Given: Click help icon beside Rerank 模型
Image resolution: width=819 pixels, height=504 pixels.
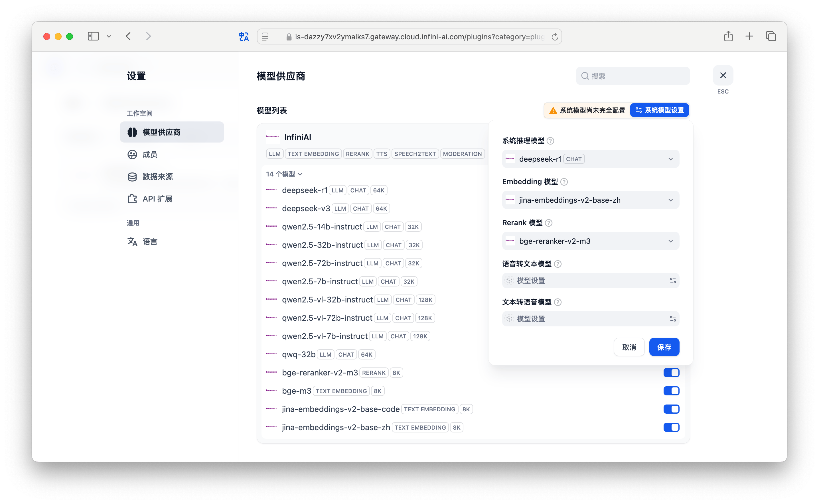Looking at the screenshot, I should (549, 223).
